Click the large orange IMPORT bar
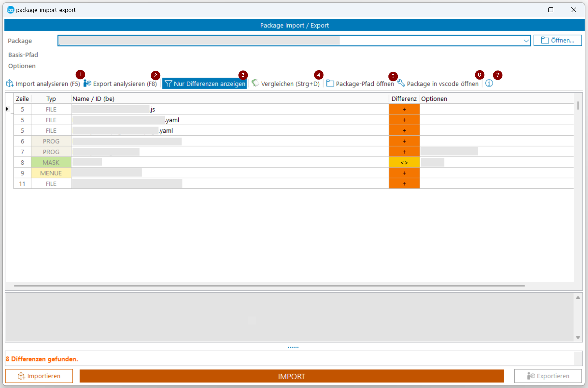Viewport: 588px width, 388px height. click(x=292, y=376)
